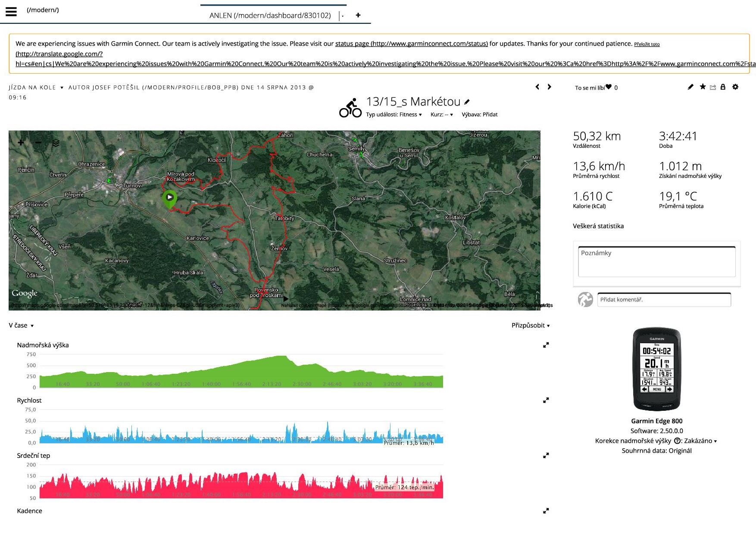
Task: Zoom in on the map
Action: (21, 143)
